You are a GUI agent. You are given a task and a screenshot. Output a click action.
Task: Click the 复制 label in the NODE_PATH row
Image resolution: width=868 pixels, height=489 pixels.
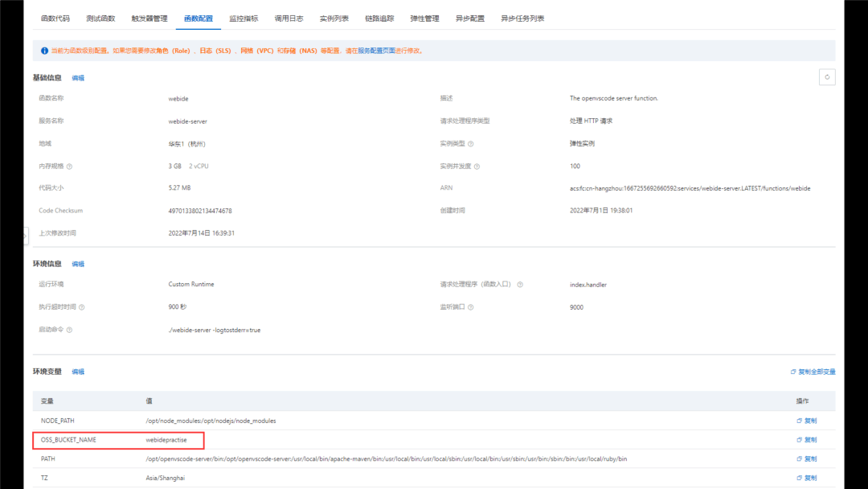[x=810, y=421]
